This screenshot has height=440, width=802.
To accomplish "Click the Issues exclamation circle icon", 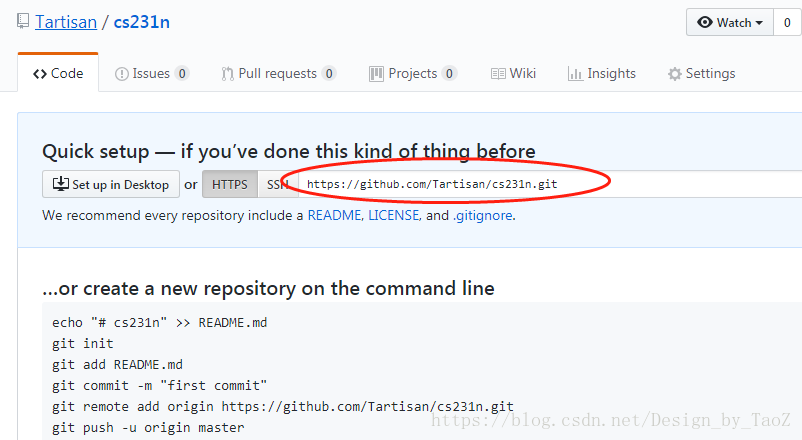I will [x=122, y=74].
